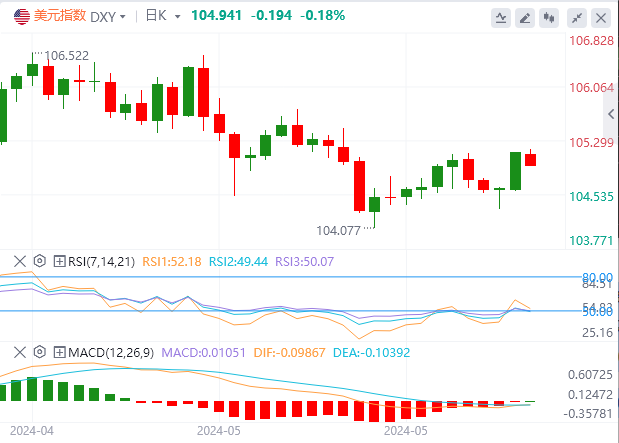
Task: Open the DXY symbol dropdown
Action: 109,16
